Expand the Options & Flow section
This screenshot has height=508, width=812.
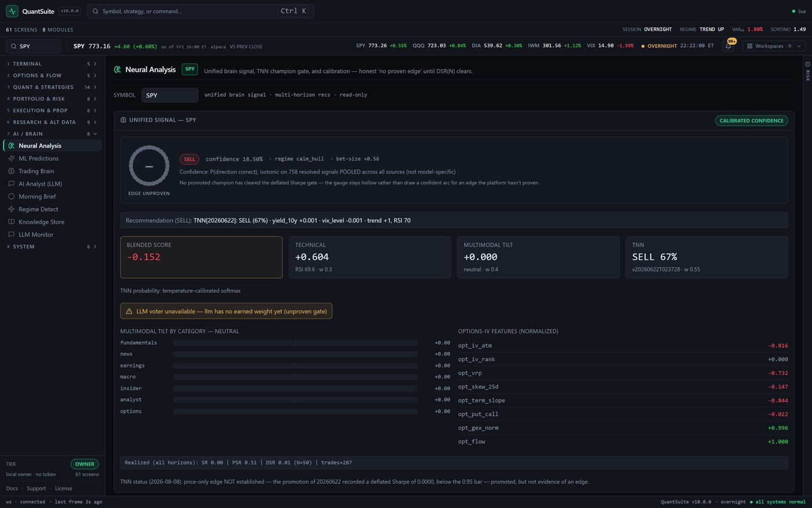(x=52, y=75)
